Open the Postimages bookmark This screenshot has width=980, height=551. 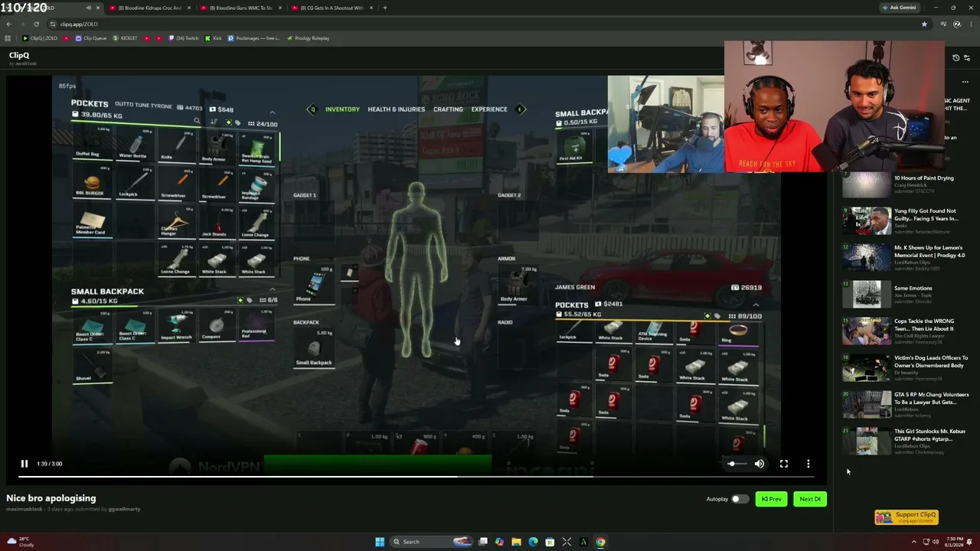[253, 38]
